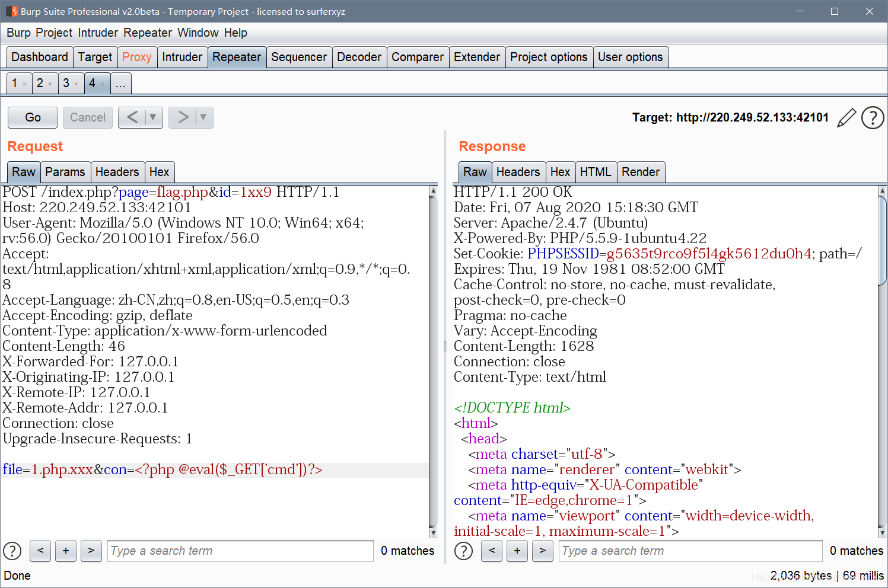888x588 pixels.
Task: Show request Headers view
Action: (117, 172)
